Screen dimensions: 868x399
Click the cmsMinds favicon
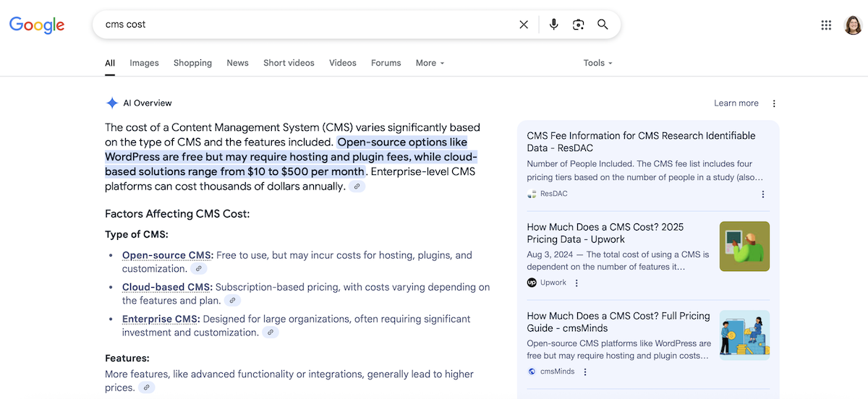point(532,372)
